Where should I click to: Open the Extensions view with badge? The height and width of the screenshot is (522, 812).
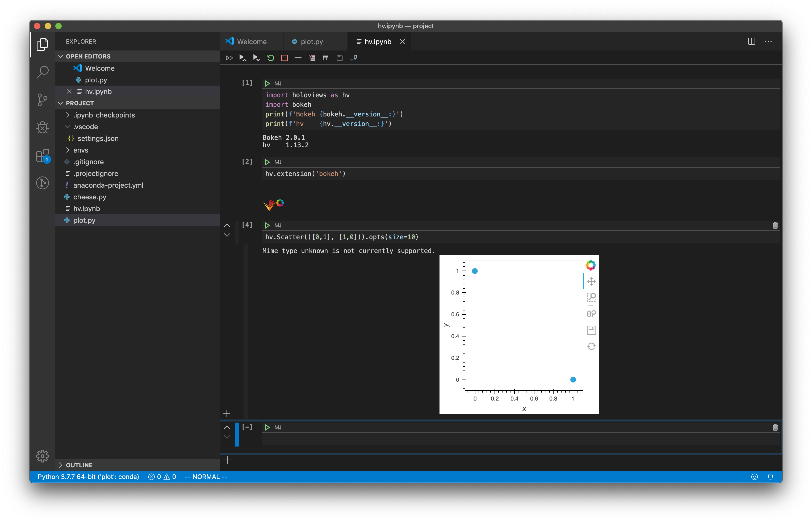point(42,156)
